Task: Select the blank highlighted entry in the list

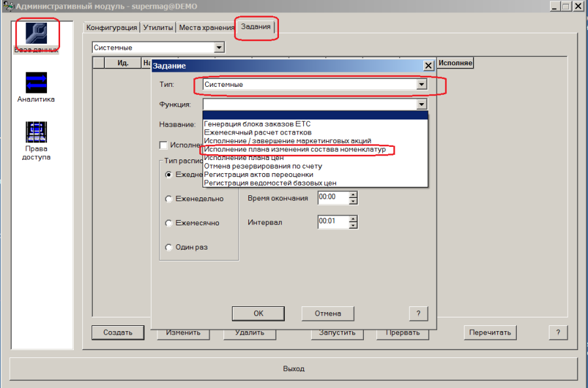Action: click(315, 116)
